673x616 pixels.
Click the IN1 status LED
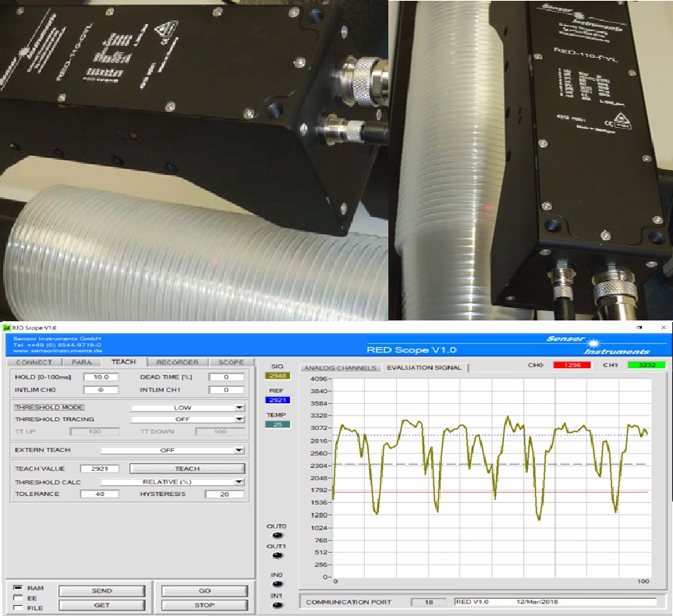click(278, 605)
